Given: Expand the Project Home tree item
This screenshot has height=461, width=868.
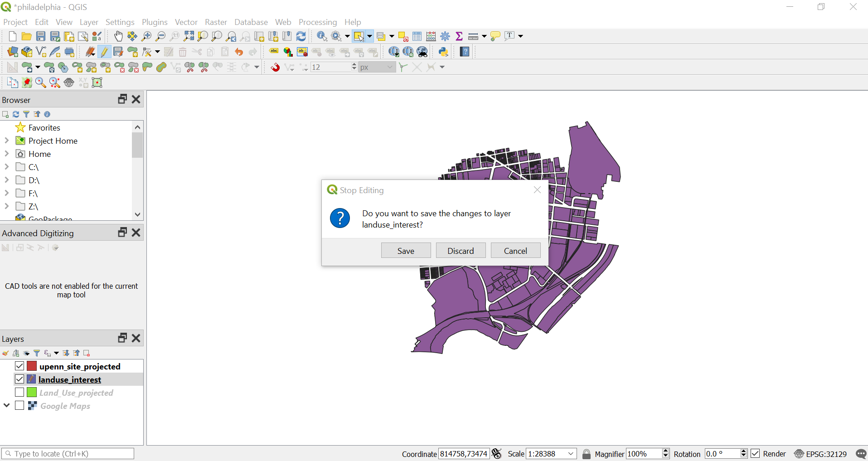Looking at the screenshot, I should coord(7,141).
